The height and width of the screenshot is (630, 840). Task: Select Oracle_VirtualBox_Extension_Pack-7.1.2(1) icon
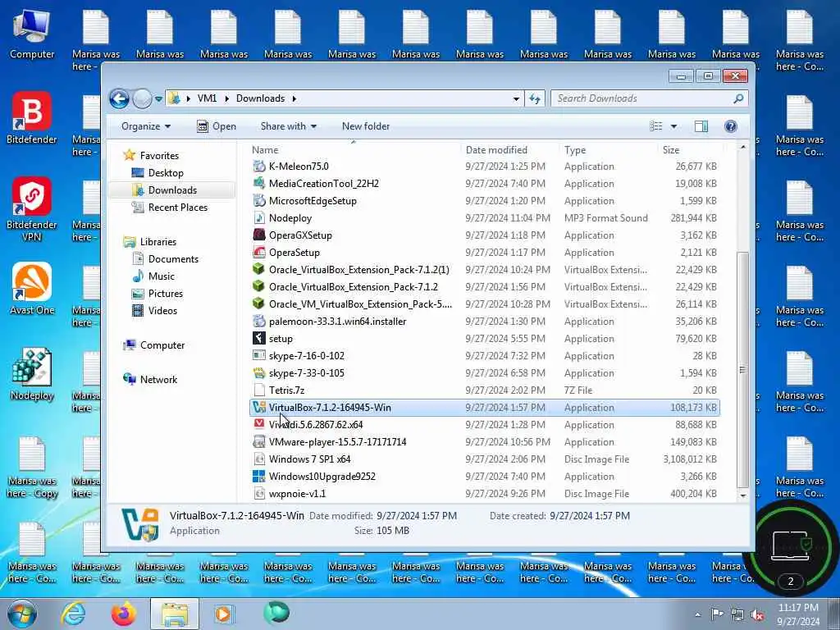click(259, 269)
